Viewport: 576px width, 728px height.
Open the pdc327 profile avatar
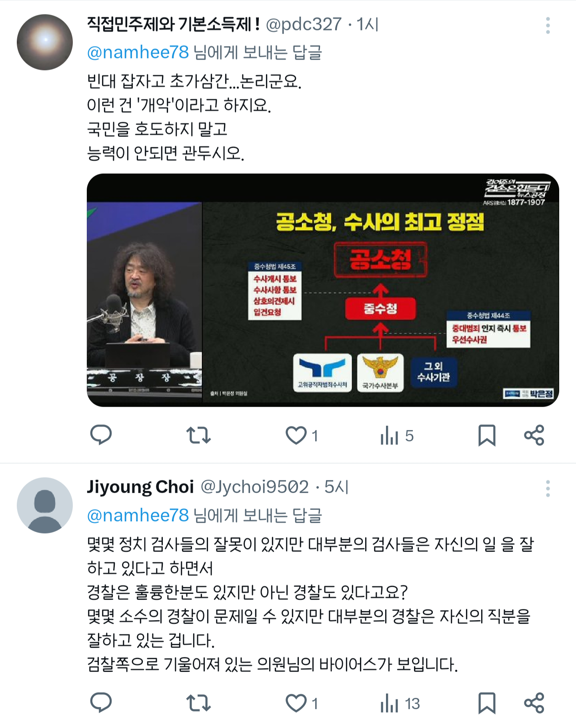tap(45, 42)
